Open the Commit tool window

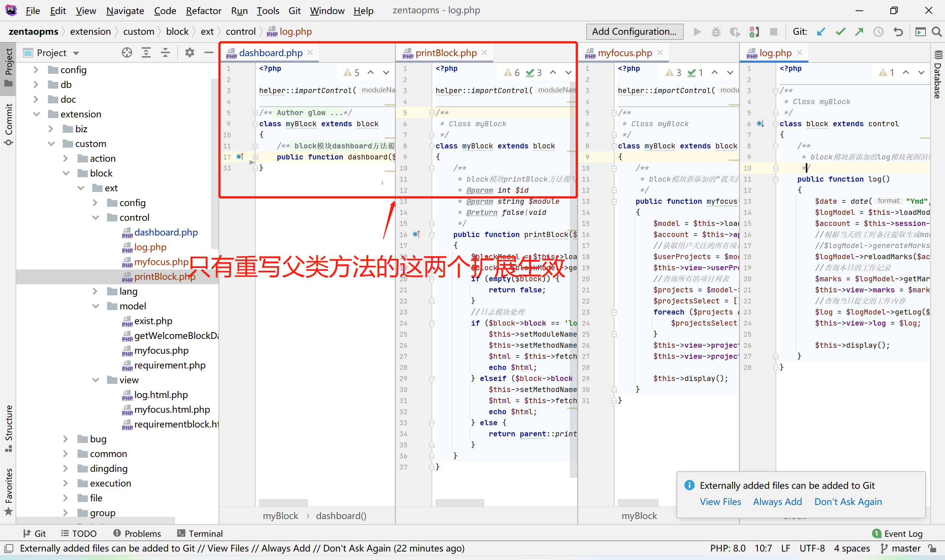click(8, 124)
